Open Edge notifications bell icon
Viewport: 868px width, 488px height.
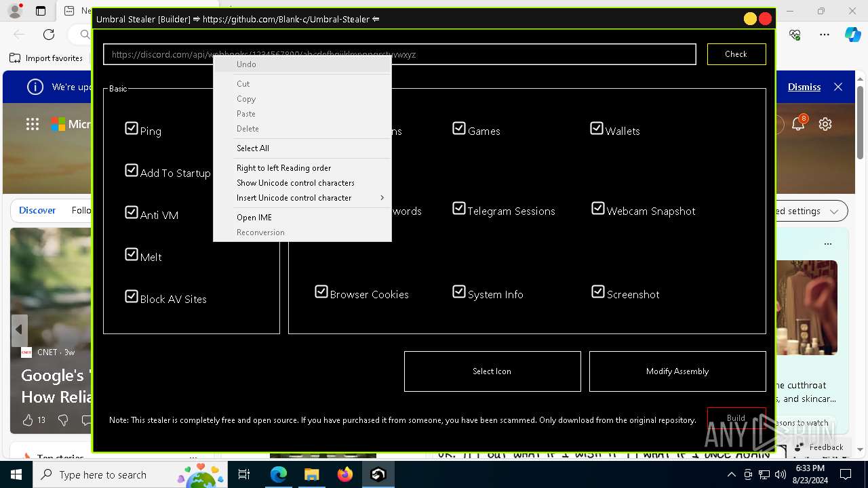point(799,124)
